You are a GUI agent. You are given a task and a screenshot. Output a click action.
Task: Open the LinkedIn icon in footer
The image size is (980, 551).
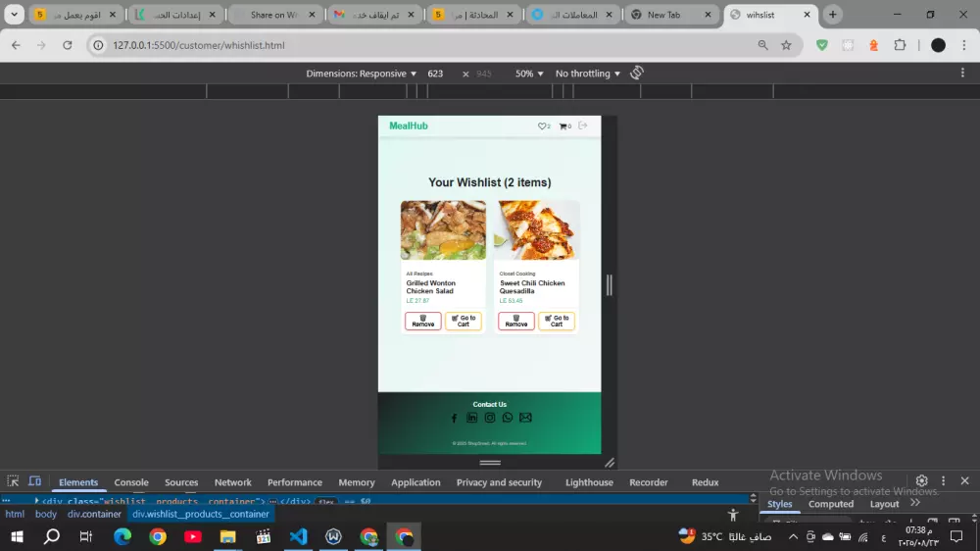point(472,418)
